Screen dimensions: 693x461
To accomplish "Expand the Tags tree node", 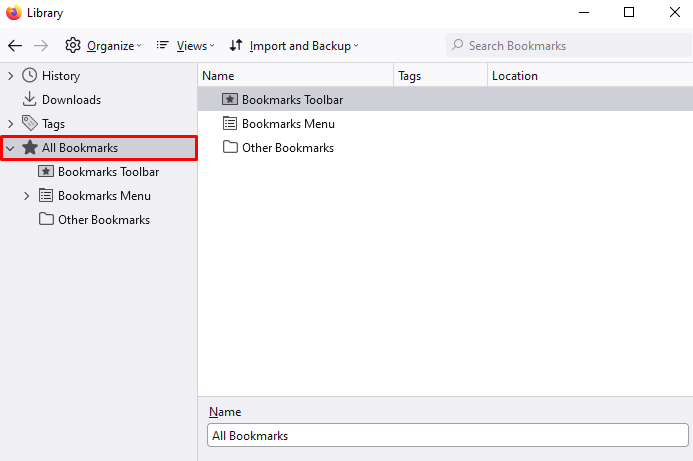I will (11, 124).
